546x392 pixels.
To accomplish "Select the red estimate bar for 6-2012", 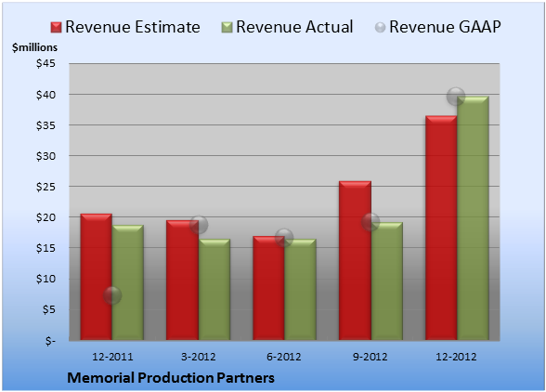I will click(269, 288).
